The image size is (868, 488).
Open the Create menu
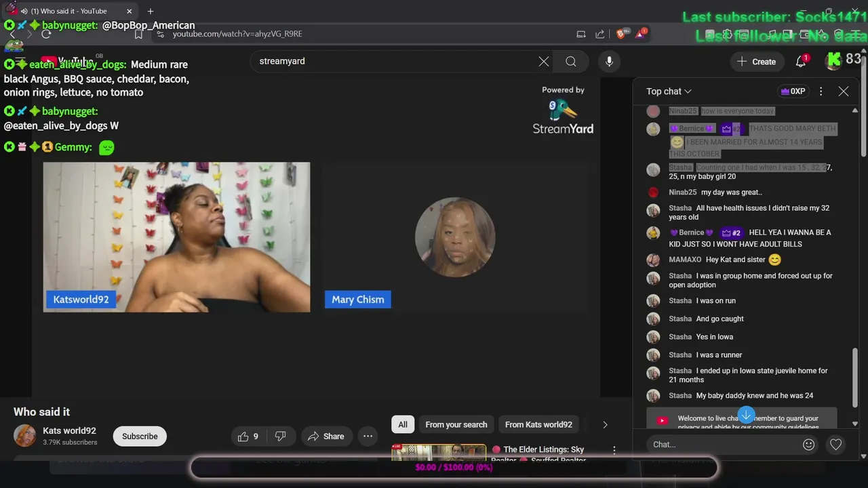[757, 62]
